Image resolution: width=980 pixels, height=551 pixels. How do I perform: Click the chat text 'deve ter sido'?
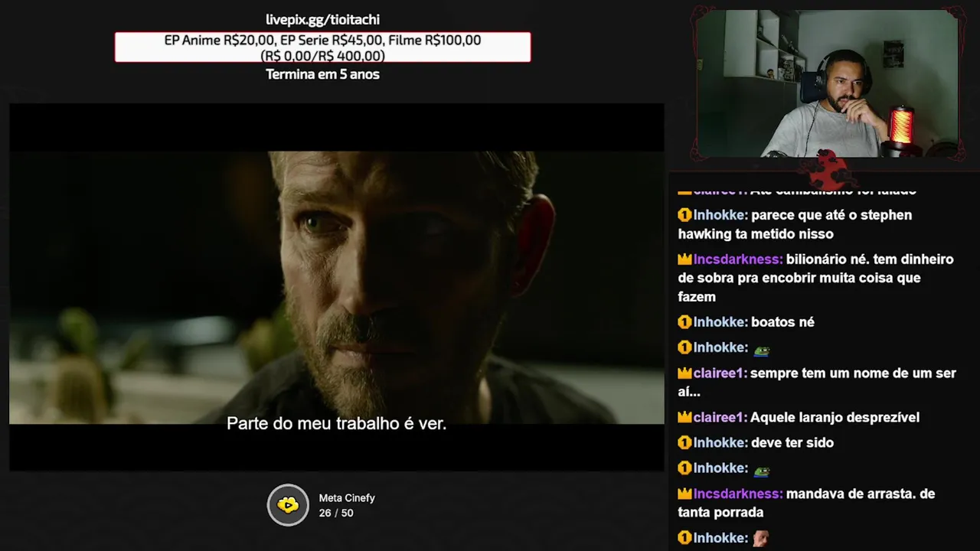792,442
